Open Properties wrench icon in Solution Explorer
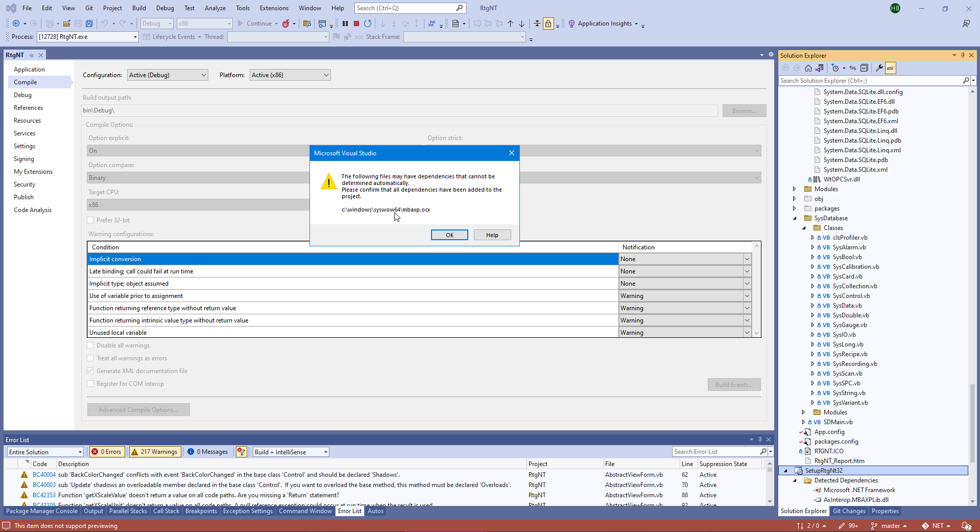Viewport: 980px width, 532px height. coord(879,68)
